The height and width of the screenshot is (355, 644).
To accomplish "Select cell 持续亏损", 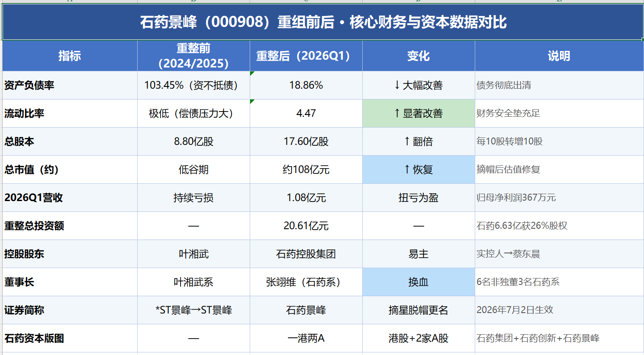I will pyautogui.click(x=193, y=198).
